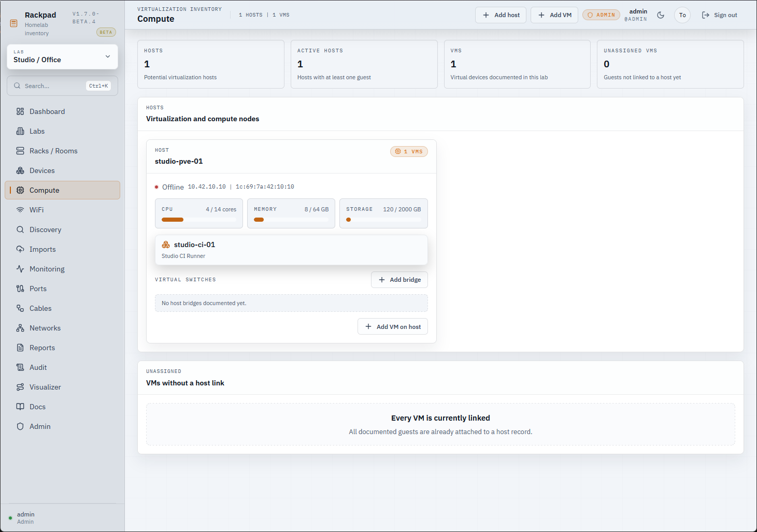This screenshot has height=532, width=757.
Task: Click the Admin shield icon in sidebar
Action: (20, 426)
